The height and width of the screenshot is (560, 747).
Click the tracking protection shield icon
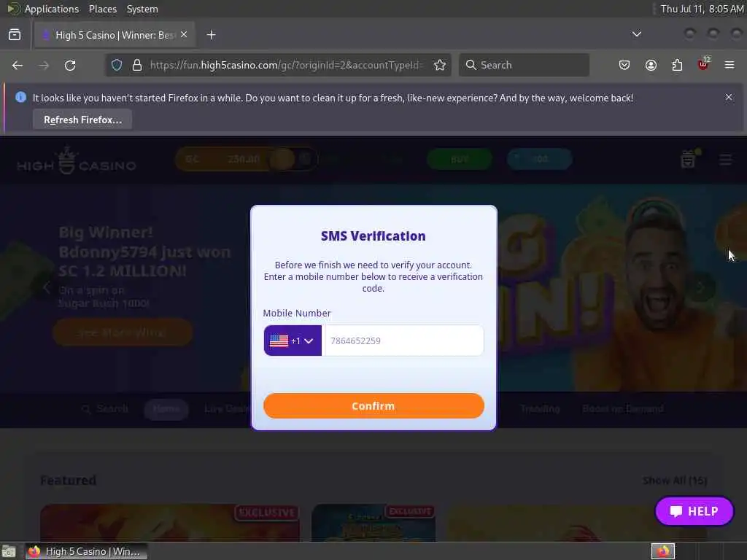[x=117, y=65]
